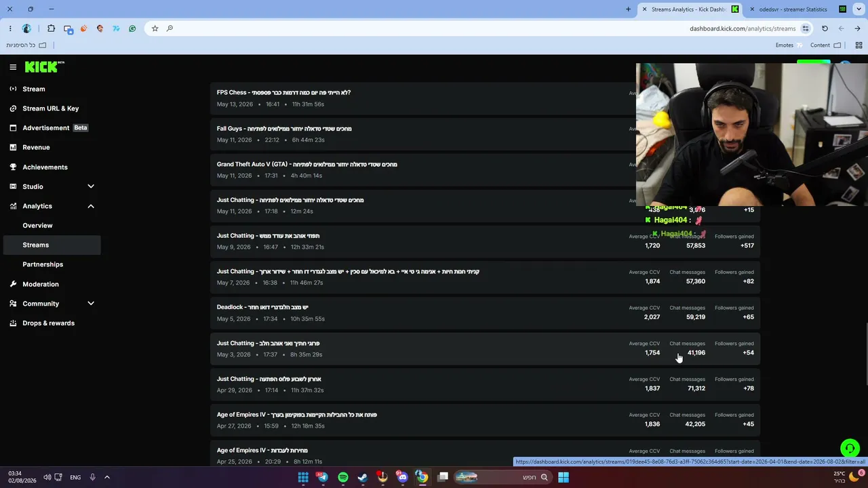The image size is (868, 488).
Task: Open the browser profile avatar
Action: (x=26, y=28)
